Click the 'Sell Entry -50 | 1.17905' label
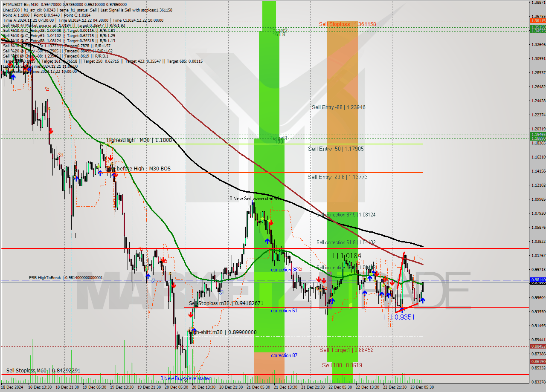Viewport: 546px width, 392px height. point(335,149)
